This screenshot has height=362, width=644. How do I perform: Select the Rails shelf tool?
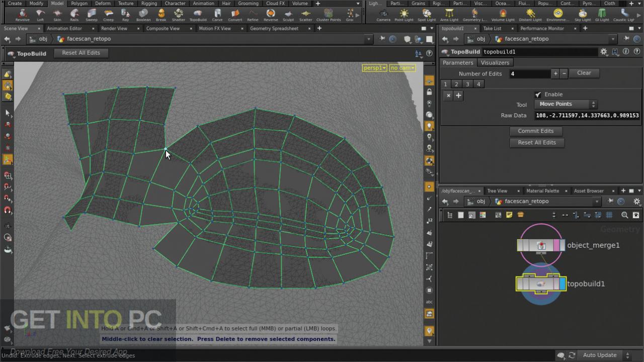74,15
